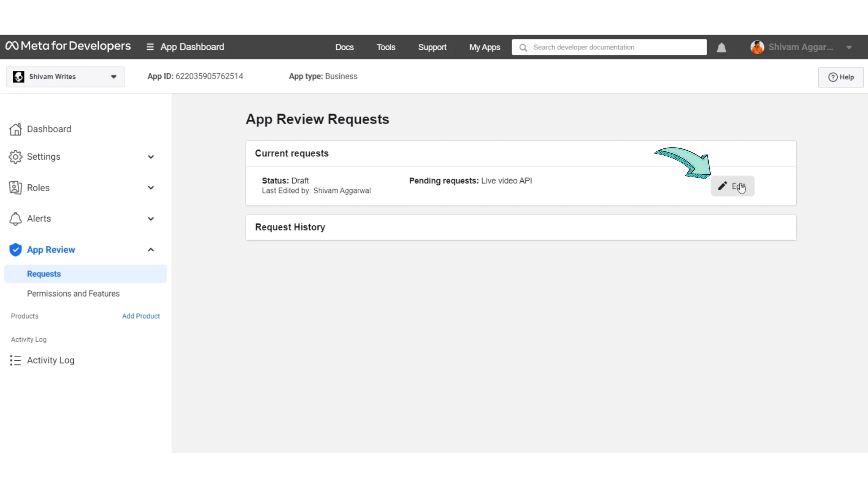The width and height of the screenshot is (868, 488).
Task: Open the account dropdown arrow in header
Action: point(849,47)
